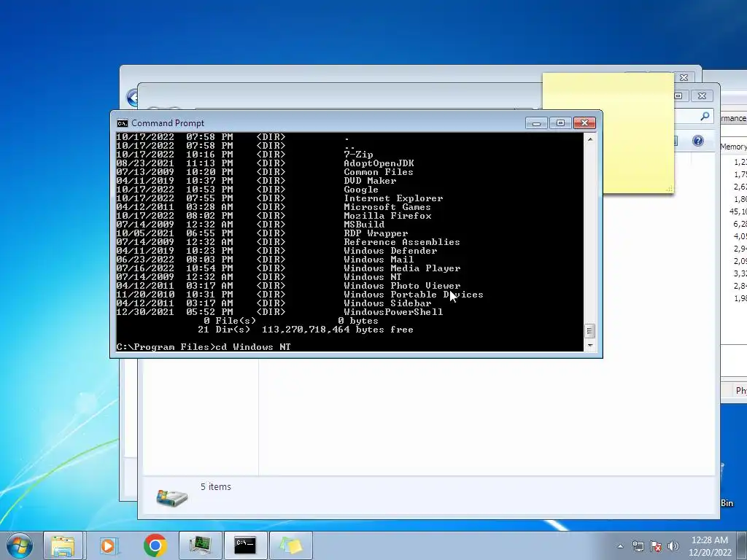Click the search magnifier in the Explorer window
The width and height of the screenshot is (747, 560).
pos(705,116)
